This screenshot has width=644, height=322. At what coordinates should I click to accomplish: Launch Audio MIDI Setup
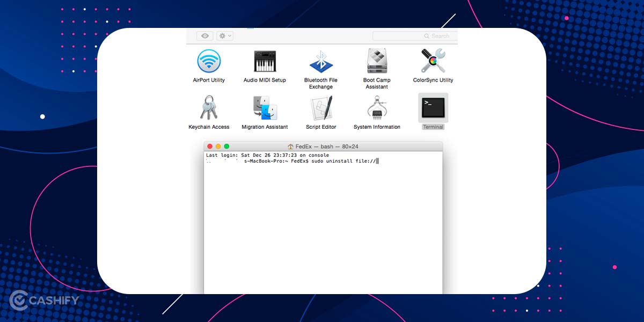coord(265,61)
